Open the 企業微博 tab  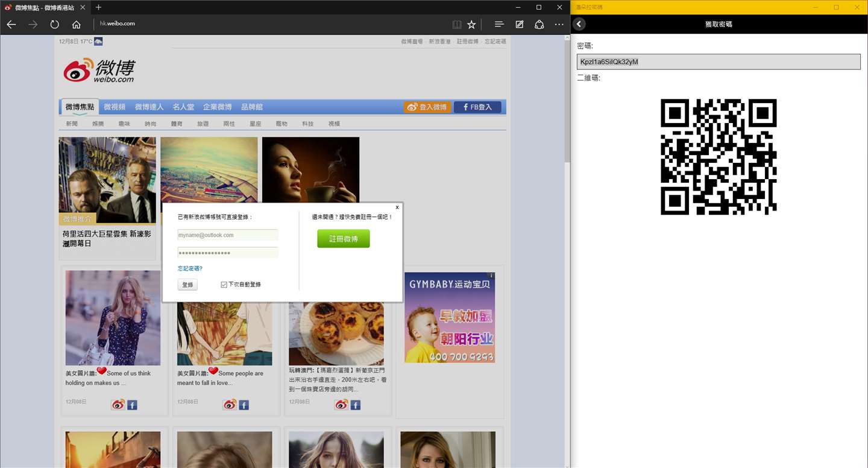pyautogui.click(x=218, y=107)
